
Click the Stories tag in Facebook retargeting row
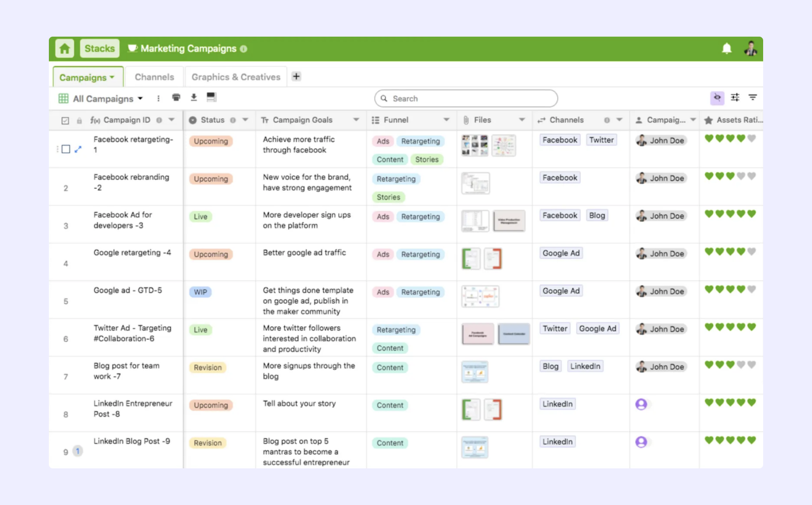427,159
